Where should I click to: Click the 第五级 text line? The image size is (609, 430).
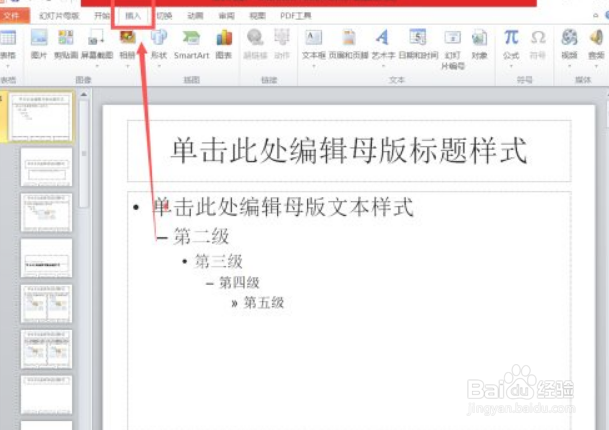(264, 303)
